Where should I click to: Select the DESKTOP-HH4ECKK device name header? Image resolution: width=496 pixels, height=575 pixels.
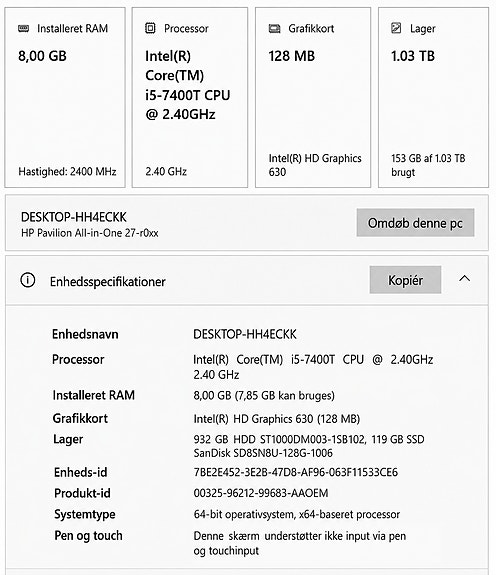(x=74, y=217)
